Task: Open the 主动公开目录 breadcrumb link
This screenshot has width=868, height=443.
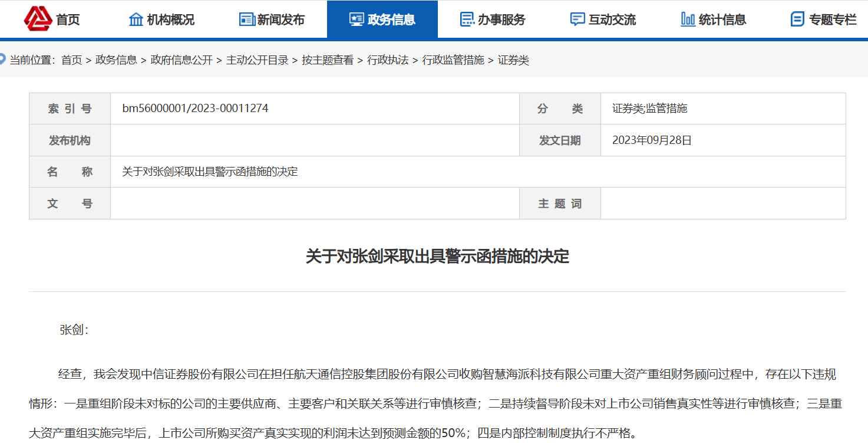Action: 258,60
